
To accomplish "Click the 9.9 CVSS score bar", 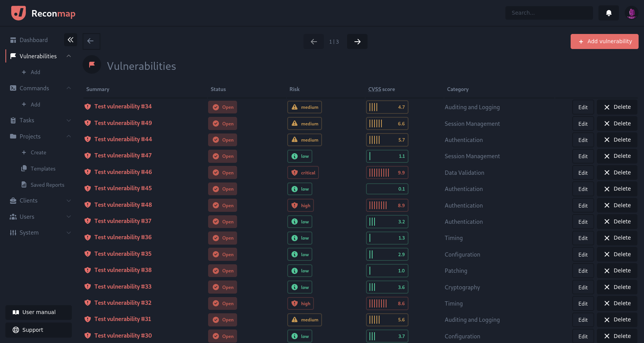I will [387, 173].
